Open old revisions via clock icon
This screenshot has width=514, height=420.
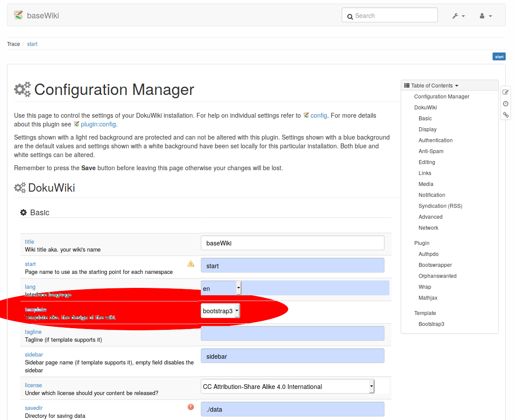pos(506,104)
